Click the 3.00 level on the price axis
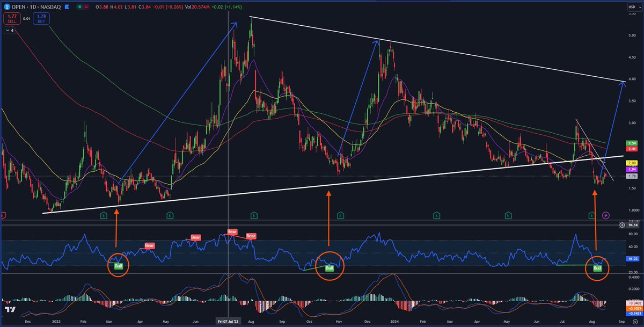The width and height of the screenshot is (644, 327). [631, 123]
